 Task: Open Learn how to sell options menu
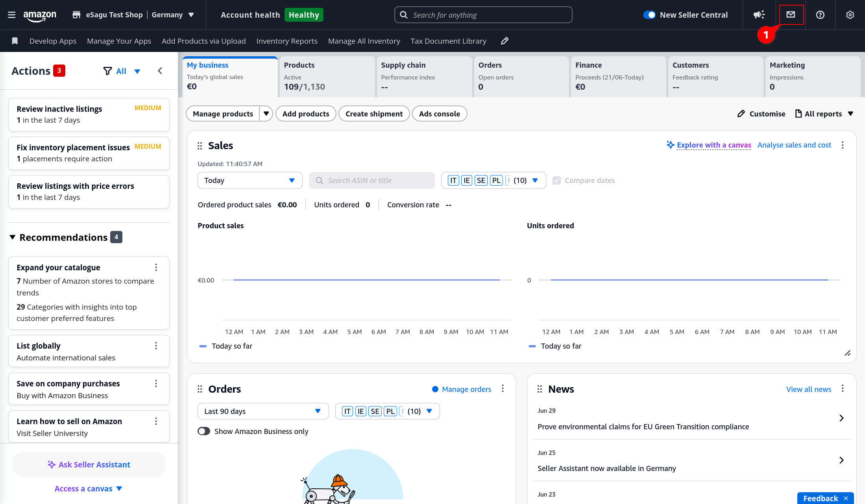tap(156, 421)
